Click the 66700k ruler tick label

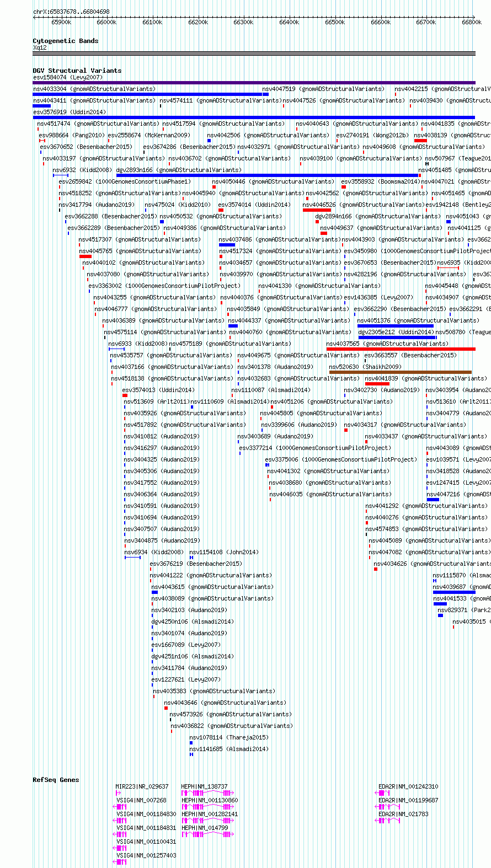pyautogui.click(x=426, y=22)
